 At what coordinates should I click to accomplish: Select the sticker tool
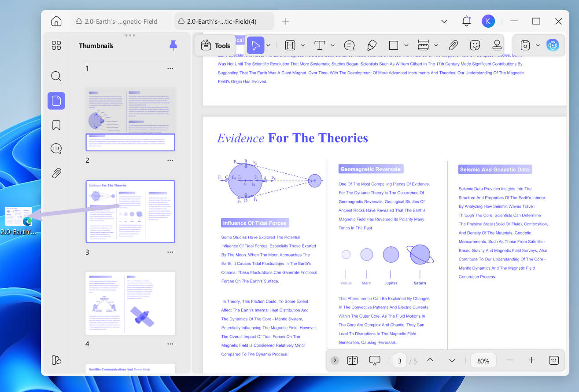pos(475,45)
